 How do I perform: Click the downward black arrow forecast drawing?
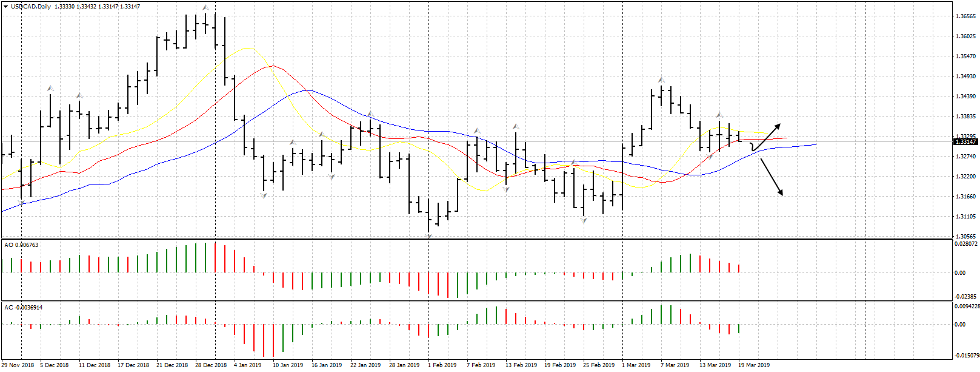click(772, 177)
